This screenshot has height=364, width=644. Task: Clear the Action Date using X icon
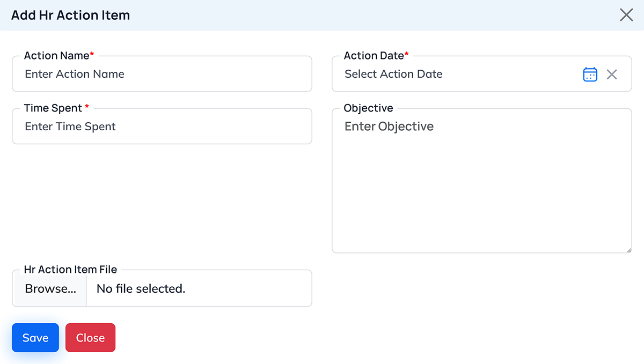point(612,75)
